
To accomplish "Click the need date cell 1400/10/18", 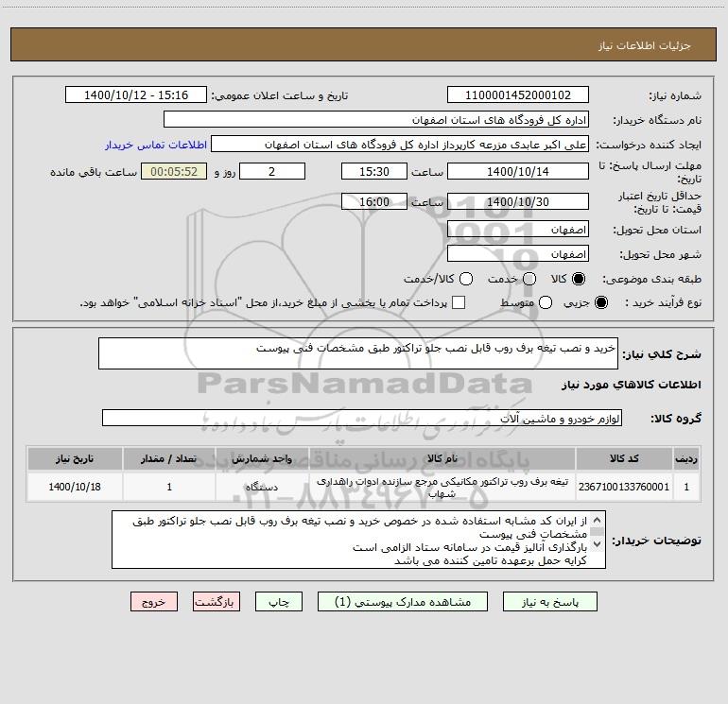I will [x=75, y=487].
